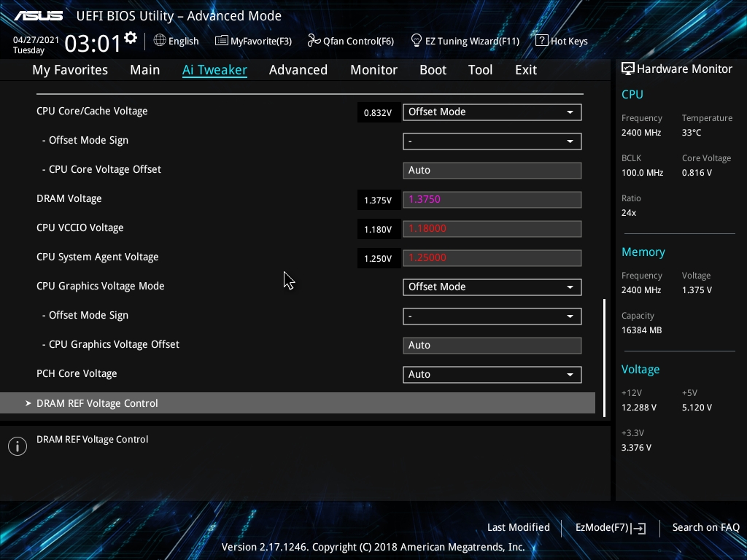
Task: Click the CPU System Agent Voltage field
Action: pos(492,258)
